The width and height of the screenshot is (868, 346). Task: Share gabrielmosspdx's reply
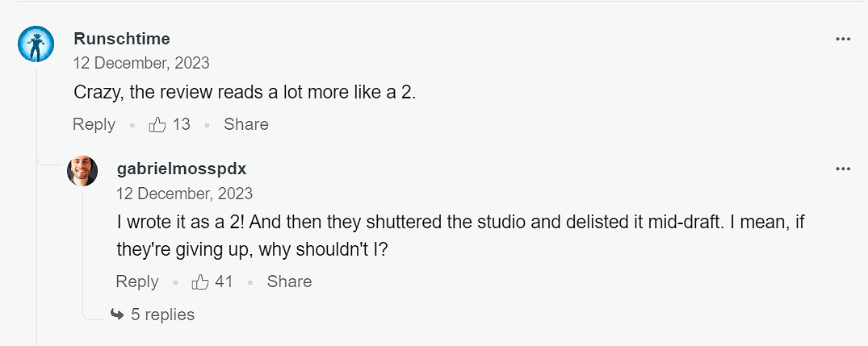289,281
